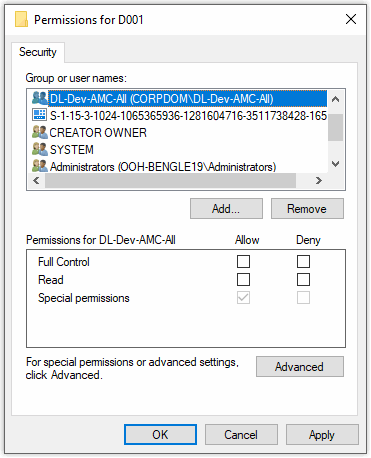The width and height of the screenshot is (371, 458).
Task: Open Advanced permission settings
Action: tap(300, 367)
